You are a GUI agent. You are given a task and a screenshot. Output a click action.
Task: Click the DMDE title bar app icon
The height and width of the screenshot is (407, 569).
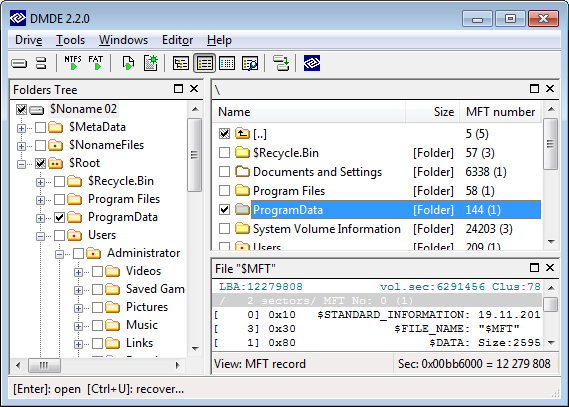tap(17, 18)
